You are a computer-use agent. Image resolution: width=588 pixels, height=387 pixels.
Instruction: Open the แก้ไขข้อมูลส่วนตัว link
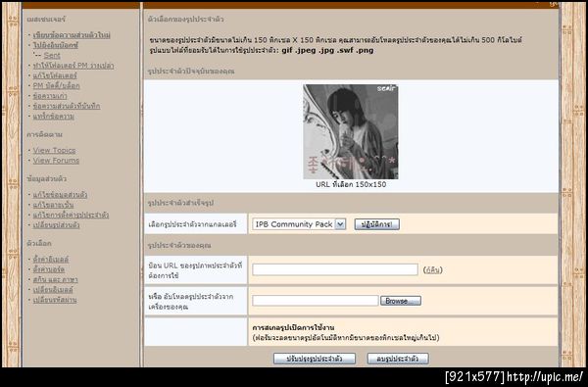coord(60,195)
